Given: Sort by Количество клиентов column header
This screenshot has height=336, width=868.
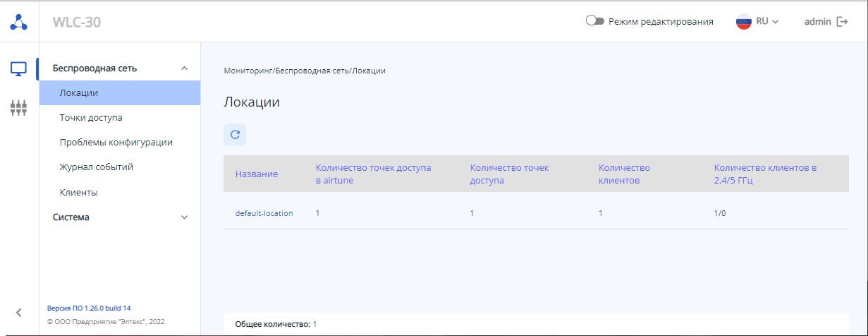Looking at the screenshot, I should [624, 174].
